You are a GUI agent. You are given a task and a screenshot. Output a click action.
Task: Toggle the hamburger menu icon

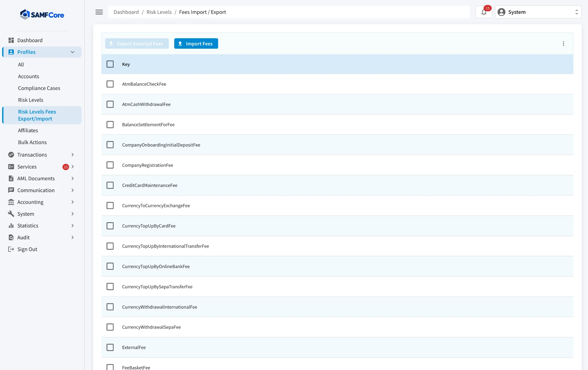click(x=99, y=12)
